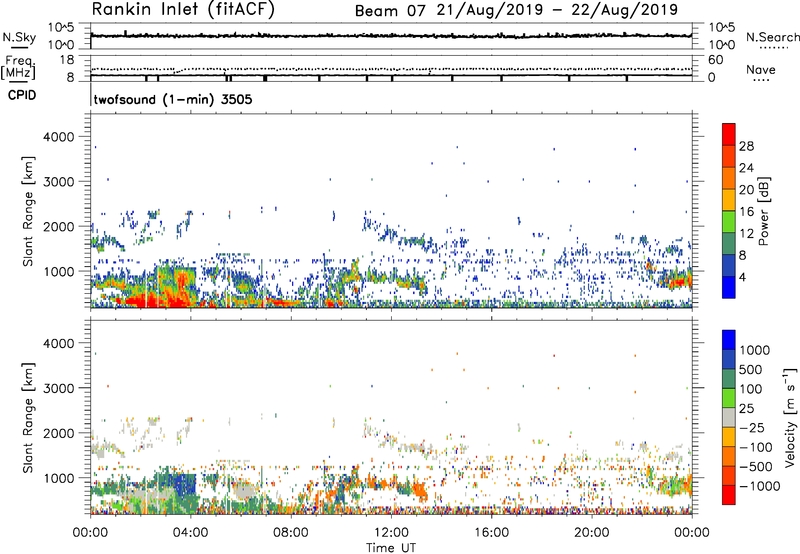This screenshot has height=554, width=800.
Task: Click the dotted frequency trace in the Freq panel
Action: click(x=391, y=69)
